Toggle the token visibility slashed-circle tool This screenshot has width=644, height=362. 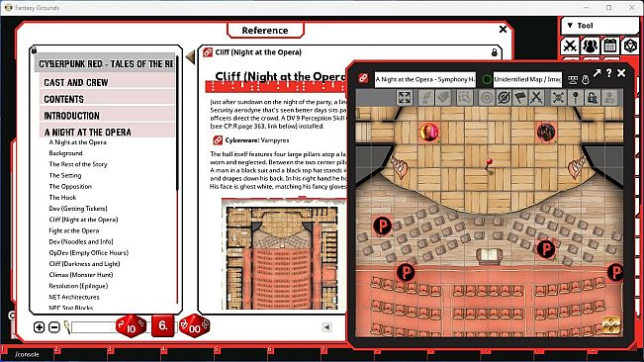(x=504, y=98)
